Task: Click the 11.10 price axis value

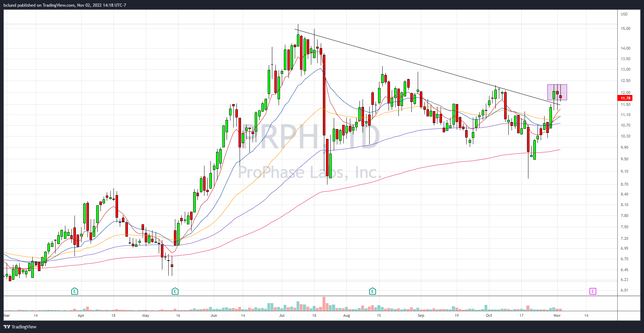Action: point(625,115)
